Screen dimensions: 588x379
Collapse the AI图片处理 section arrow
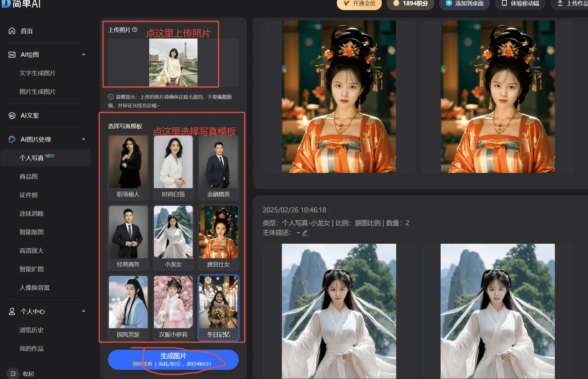tap(84, 139)
